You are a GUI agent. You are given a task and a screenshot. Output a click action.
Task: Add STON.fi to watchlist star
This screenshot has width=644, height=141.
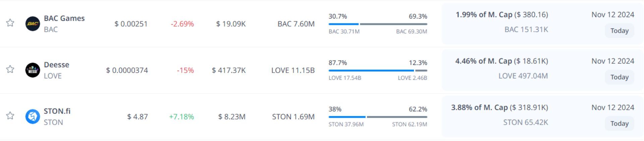pos(10,116)
